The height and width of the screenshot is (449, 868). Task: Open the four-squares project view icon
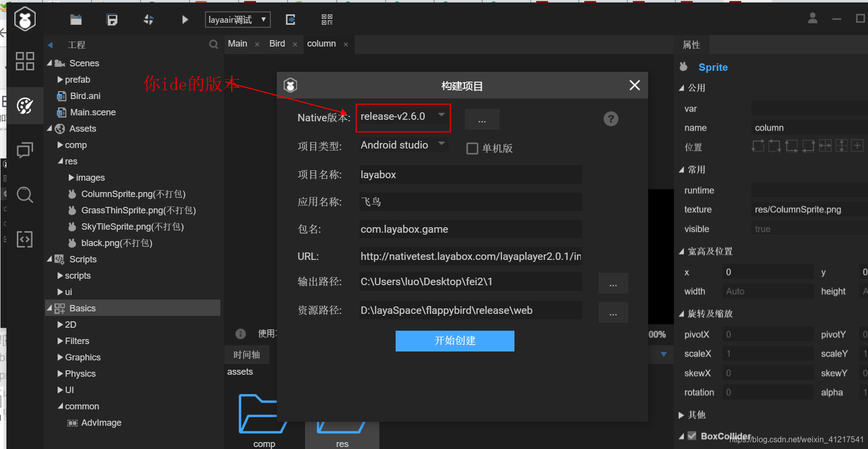point(25,61)
